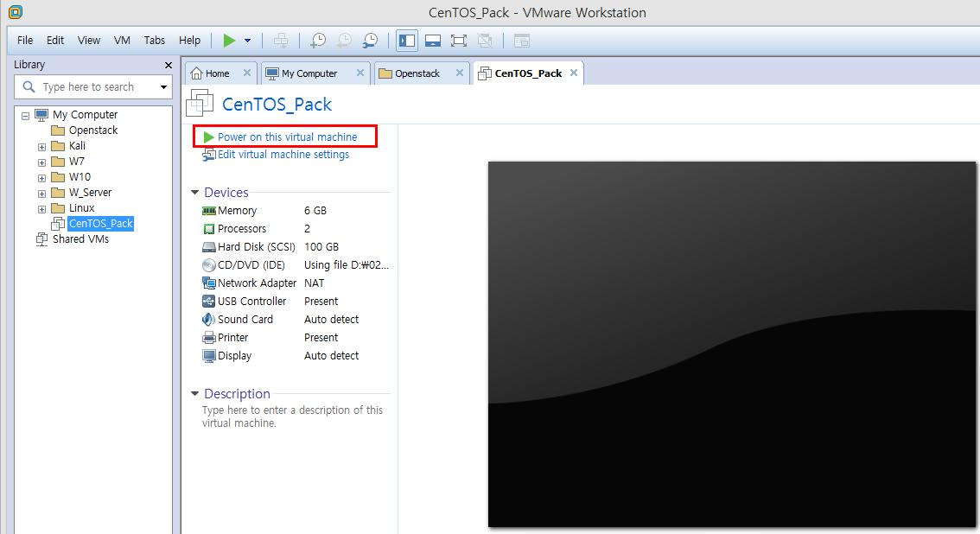Select CenTOS_Pack in the library tree

click(100, 223)
